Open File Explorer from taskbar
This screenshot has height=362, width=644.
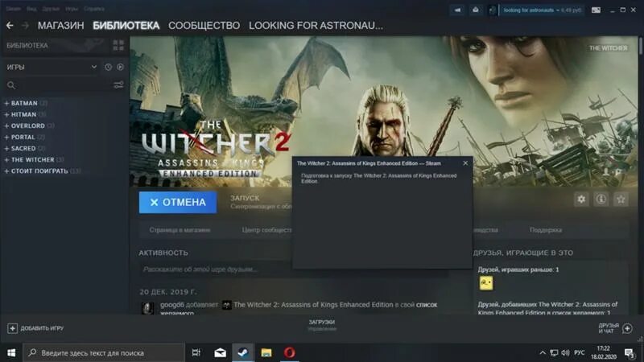(266, 352)
